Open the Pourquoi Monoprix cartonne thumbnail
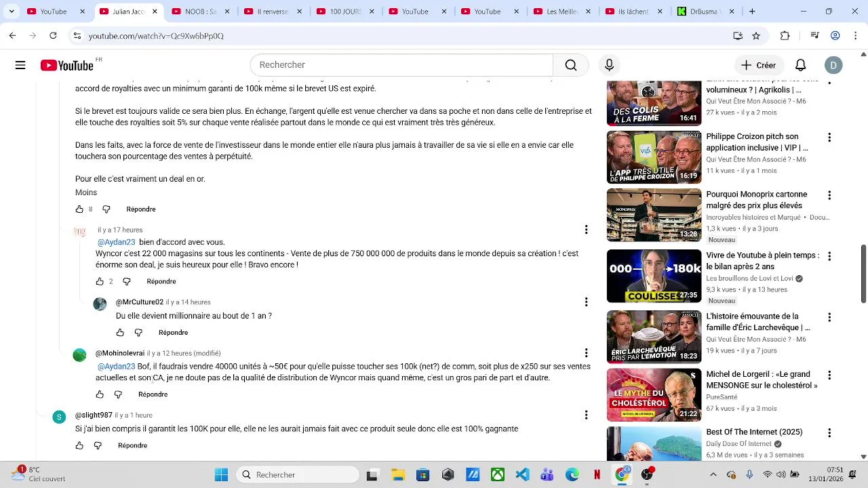Image resolution: width=868 pixels, height=488 pixels. tap(654, 215)
